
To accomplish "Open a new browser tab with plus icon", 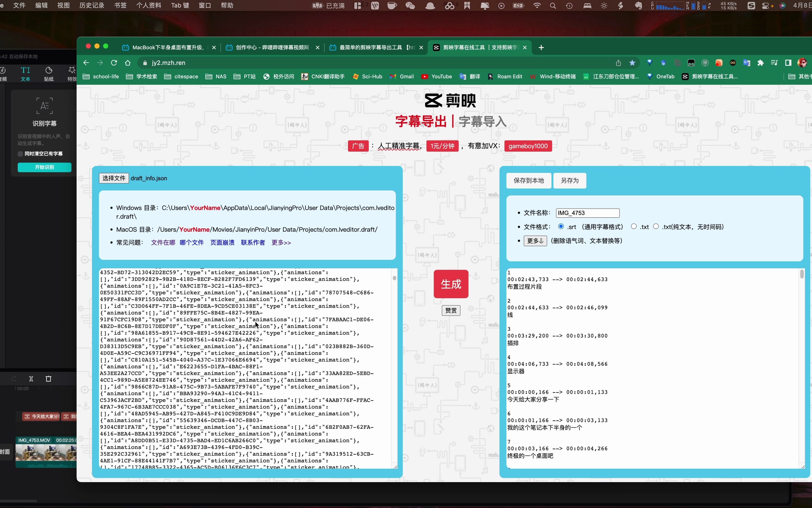I will pyautogui.click(x=541, y=47).
